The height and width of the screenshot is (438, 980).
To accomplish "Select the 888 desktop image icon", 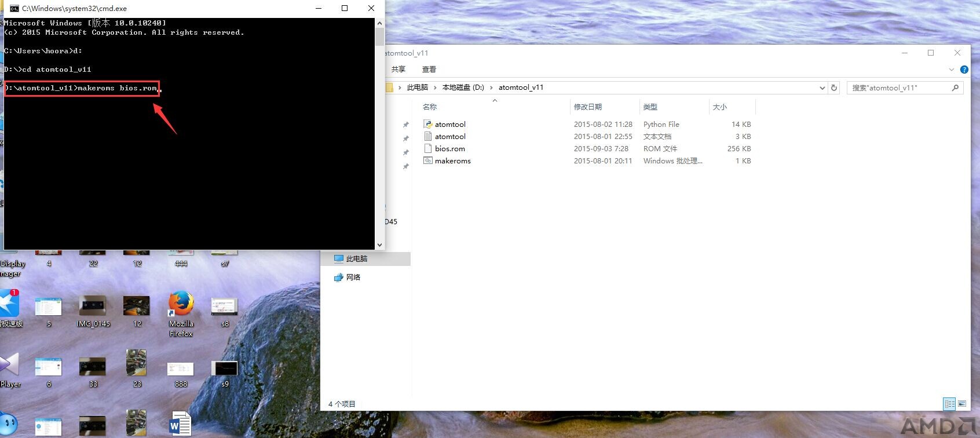I will tap(181, 374).
